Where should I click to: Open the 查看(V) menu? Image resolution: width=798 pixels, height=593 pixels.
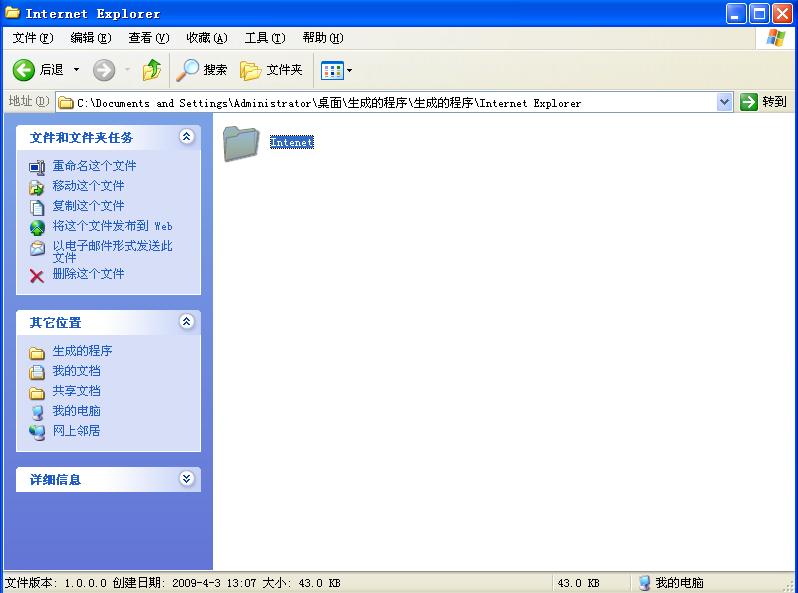tap(149, 38)
